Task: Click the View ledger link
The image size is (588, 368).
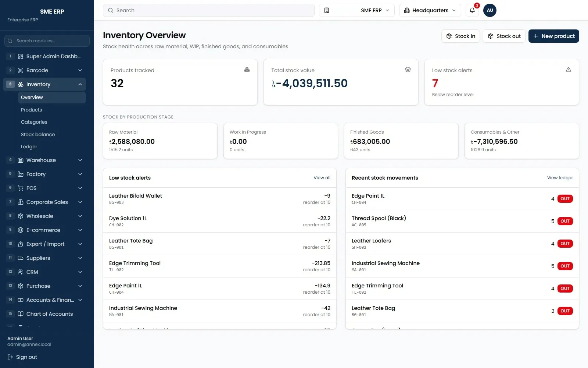Action: [560, 178]
